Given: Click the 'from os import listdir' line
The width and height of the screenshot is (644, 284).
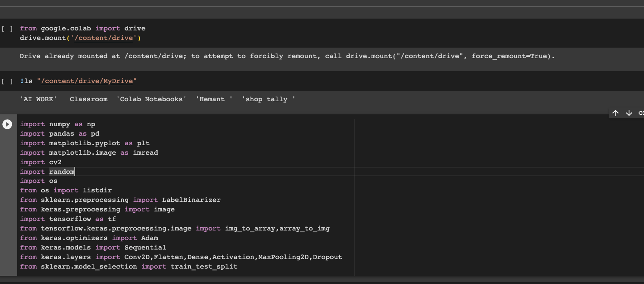Looking at the screenshot, I should tap(66, 191).
